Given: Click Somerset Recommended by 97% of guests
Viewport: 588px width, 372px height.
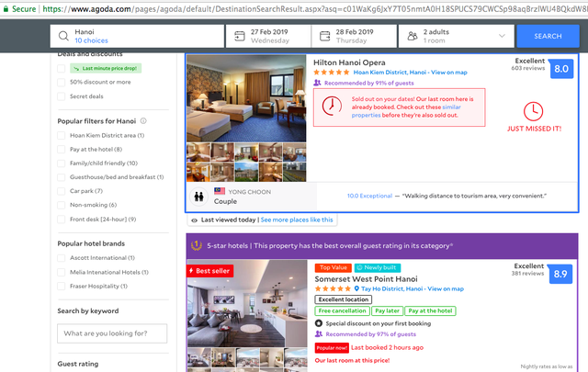Looking at the screenshot, I should click(x=370, y=334).
